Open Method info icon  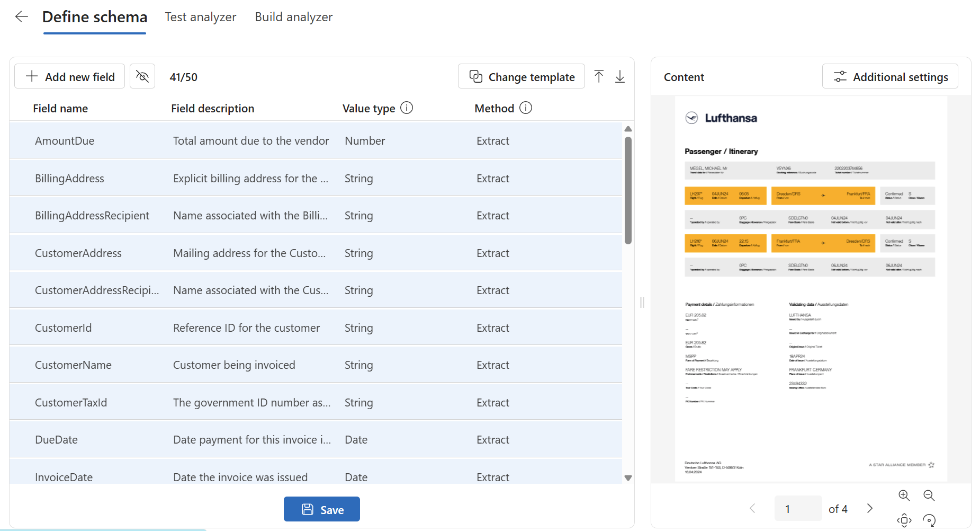[x=526, y=108]
